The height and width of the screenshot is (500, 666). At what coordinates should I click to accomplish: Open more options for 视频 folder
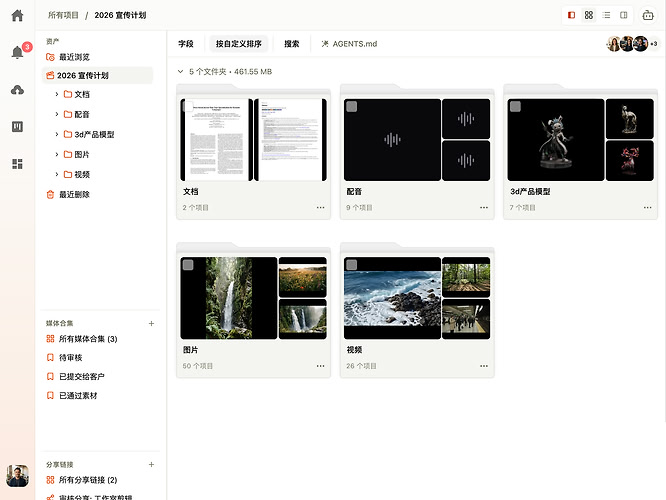click(484, 366)
